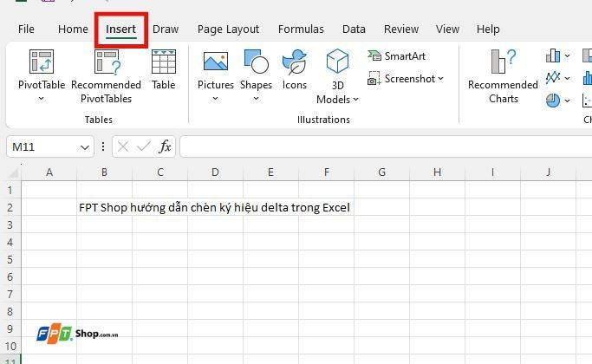592x364 pixels.
Task: Select column H header
Action: tap(437, 172)
